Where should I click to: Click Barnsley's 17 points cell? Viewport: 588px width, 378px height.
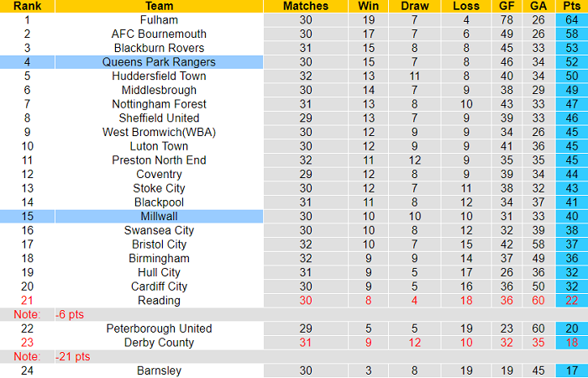572,370
